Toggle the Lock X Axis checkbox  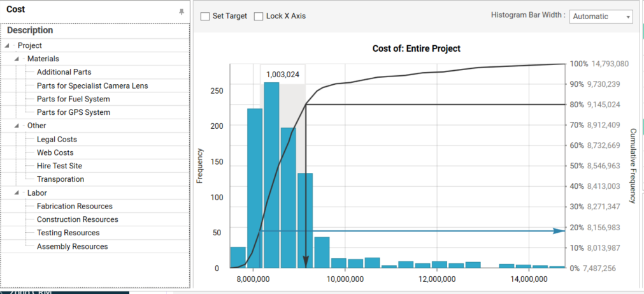[259, 16]
